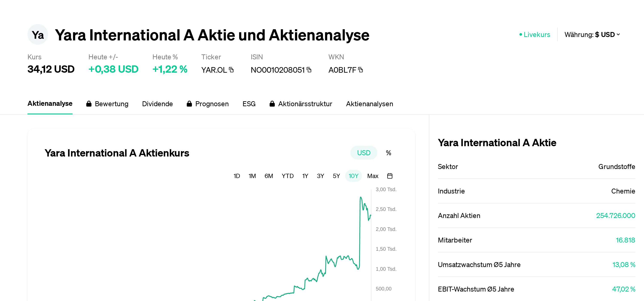Click the Chemie industry value
The width and height of the screenshot is (644, 301).
(623, 191)
